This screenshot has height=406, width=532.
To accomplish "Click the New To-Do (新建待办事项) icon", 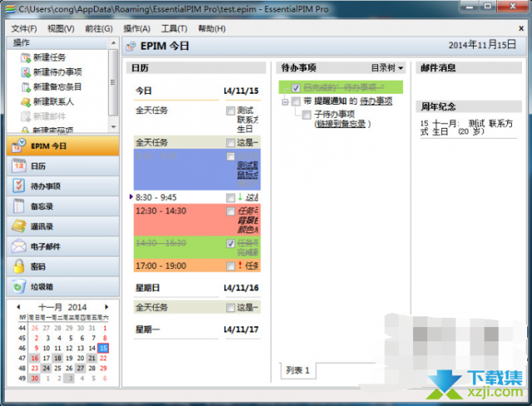I will pos(26,72).
